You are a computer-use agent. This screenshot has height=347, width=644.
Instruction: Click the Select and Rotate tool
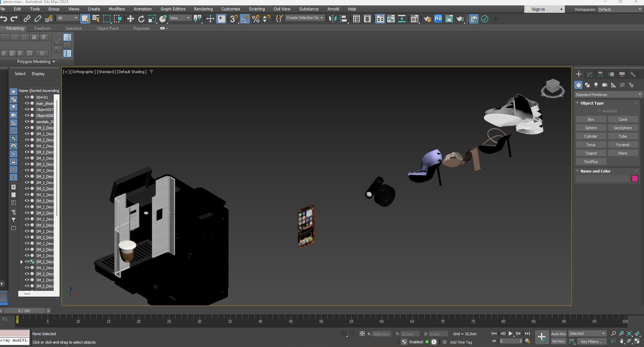pos(141,19)
